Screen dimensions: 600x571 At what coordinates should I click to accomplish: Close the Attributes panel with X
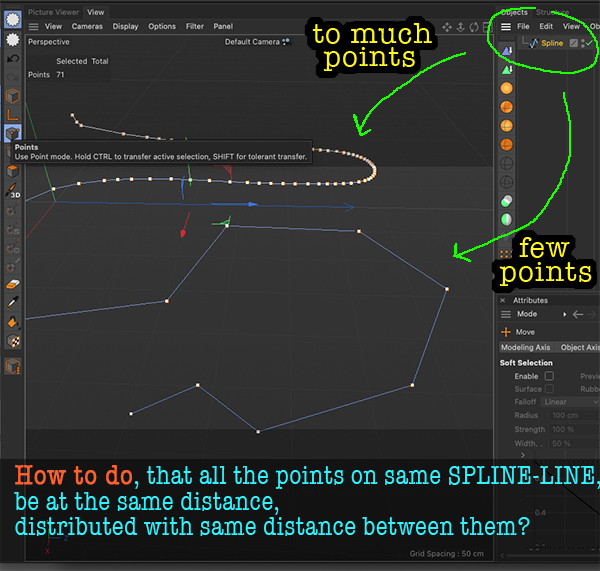point(503,300)
